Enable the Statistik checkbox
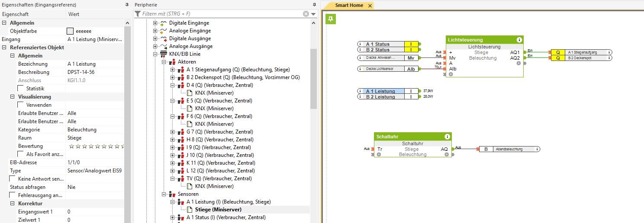Image resolution: width=644 pixels, height=223 pixels. tap(20, 89)
